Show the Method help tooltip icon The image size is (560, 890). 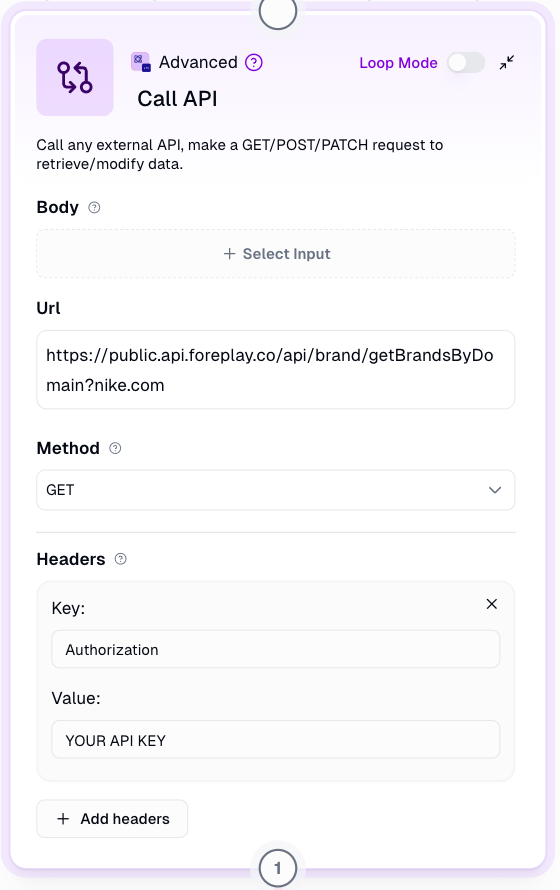click(x=115, y=448)
